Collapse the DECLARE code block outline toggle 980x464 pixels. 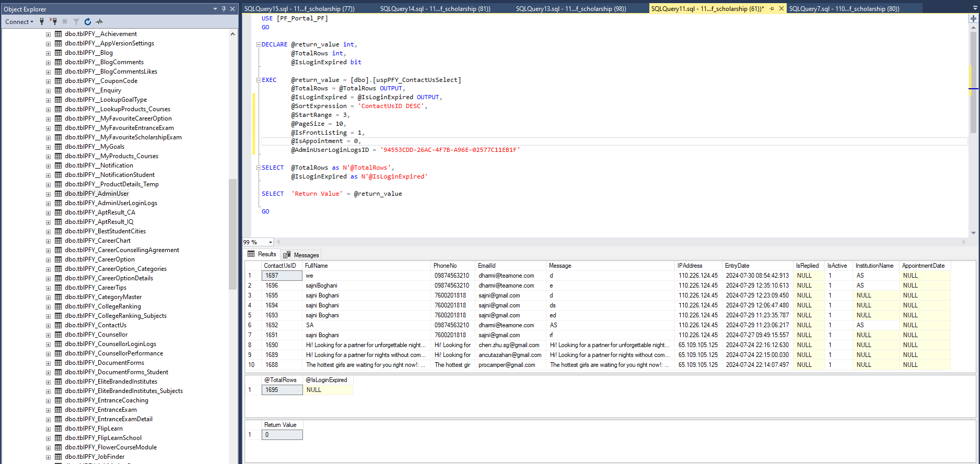(259, 44)
